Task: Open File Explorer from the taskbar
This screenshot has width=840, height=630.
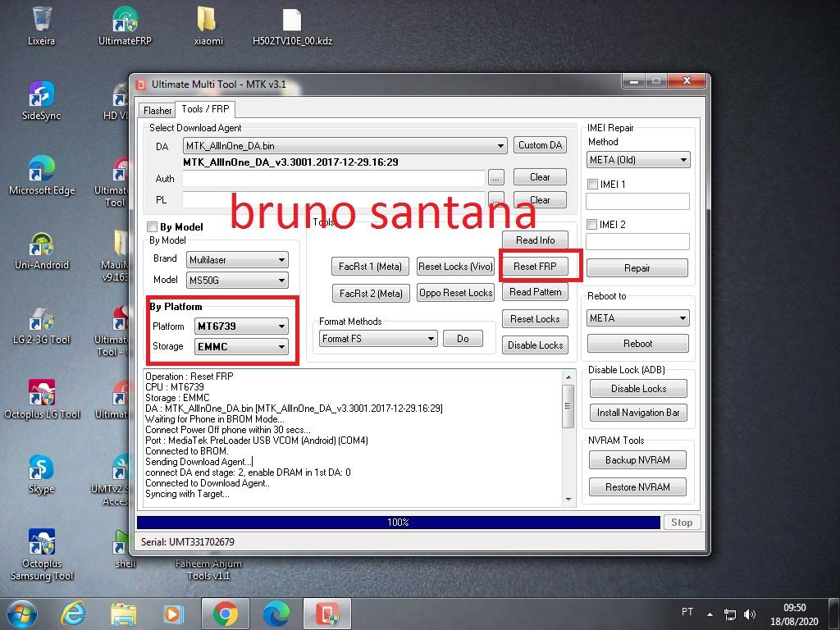Action: 124,614
